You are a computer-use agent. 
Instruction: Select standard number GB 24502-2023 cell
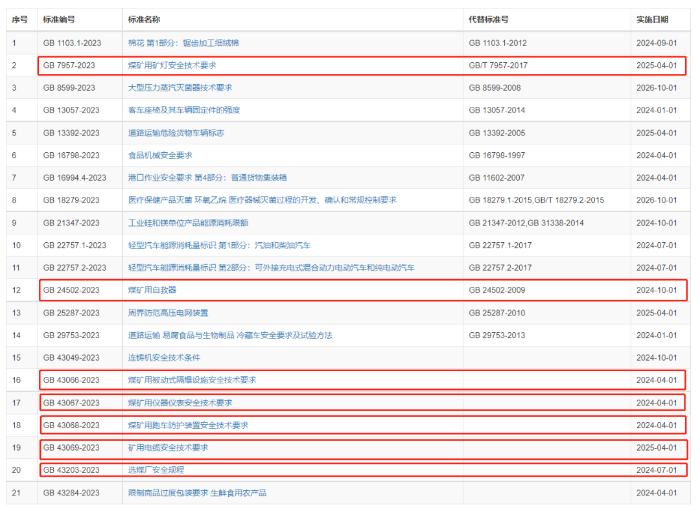[70, 290]
